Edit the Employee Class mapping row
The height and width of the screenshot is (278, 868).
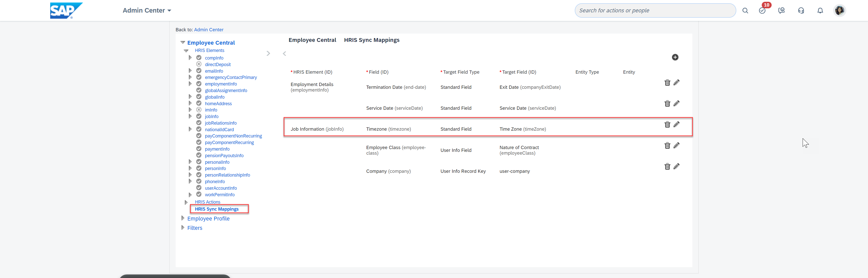[676, 145]
